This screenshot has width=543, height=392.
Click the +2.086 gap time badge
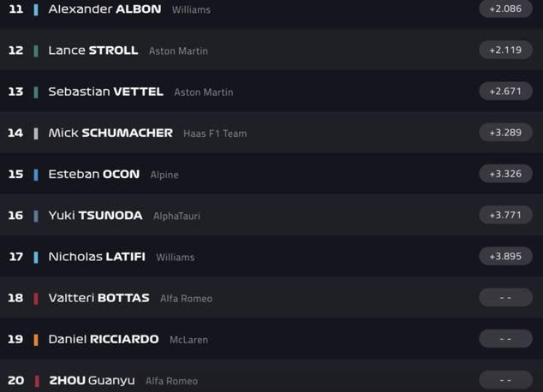point(505,9)
